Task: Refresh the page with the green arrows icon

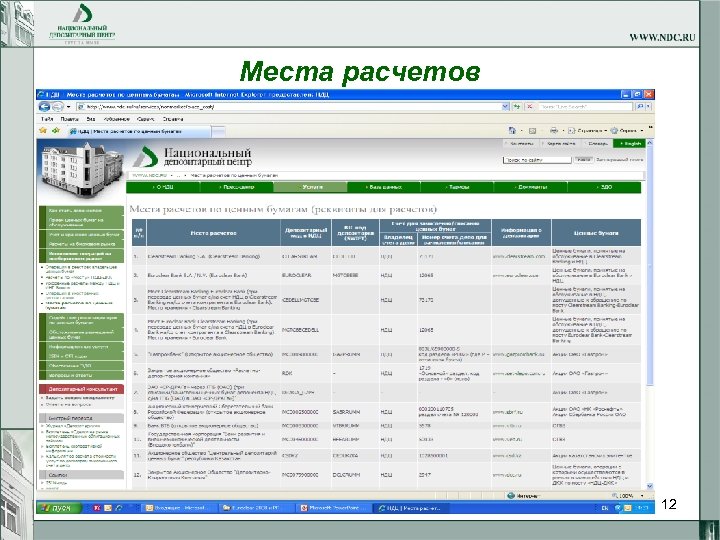Action: (517, 107)
